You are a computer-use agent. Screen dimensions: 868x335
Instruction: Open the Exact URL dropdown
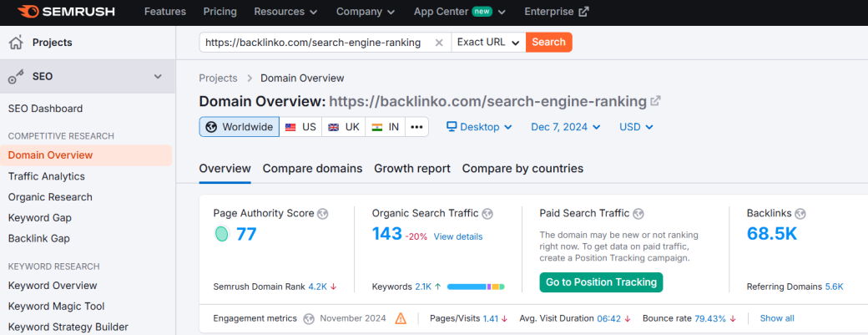tap(488, 42)
